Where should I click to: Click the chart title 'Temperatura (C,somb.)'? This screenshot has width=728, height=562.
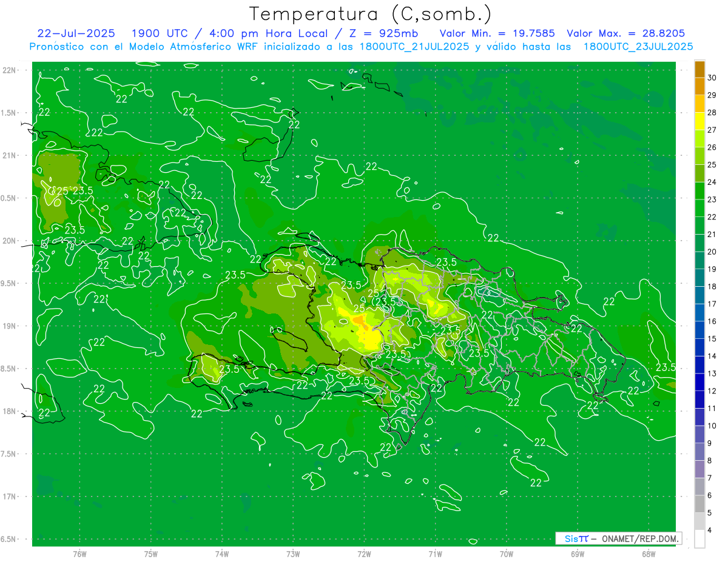370,15
